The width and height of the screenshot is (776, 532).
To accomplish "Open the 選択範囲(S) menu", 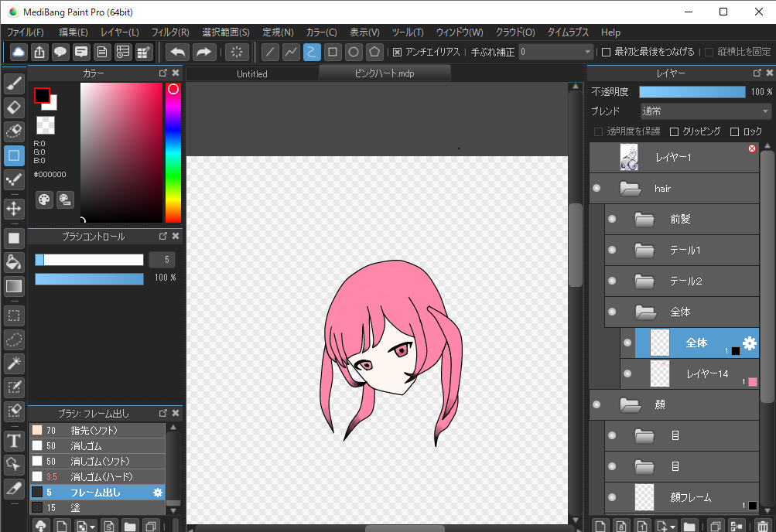I will tap(226, 32).
